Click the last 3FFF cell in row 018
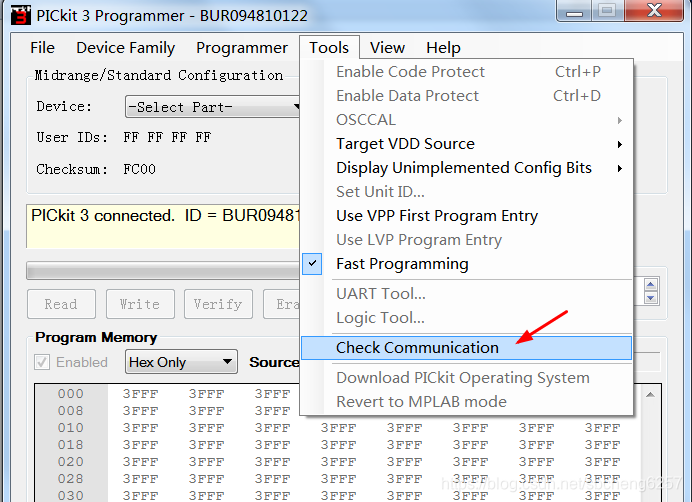Image resolution: width=692 pixels, height=502 pixels. (602, 445)
